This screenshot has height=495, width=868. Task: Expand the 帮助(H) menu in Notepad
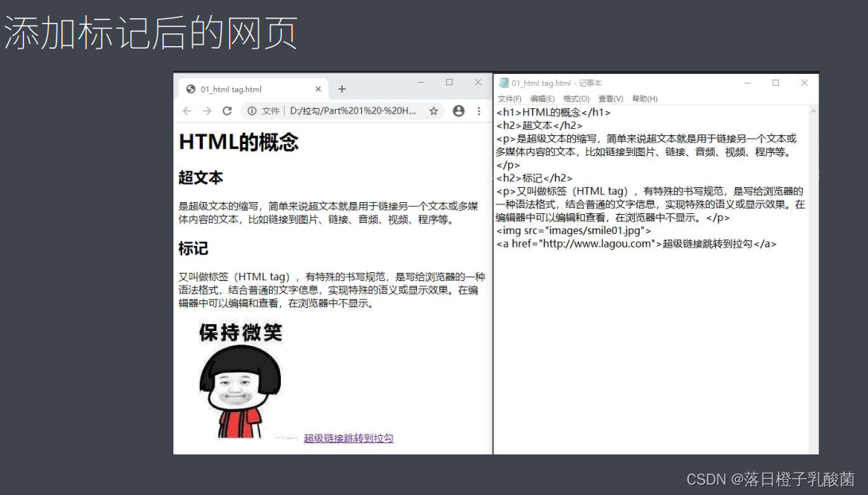644,98
